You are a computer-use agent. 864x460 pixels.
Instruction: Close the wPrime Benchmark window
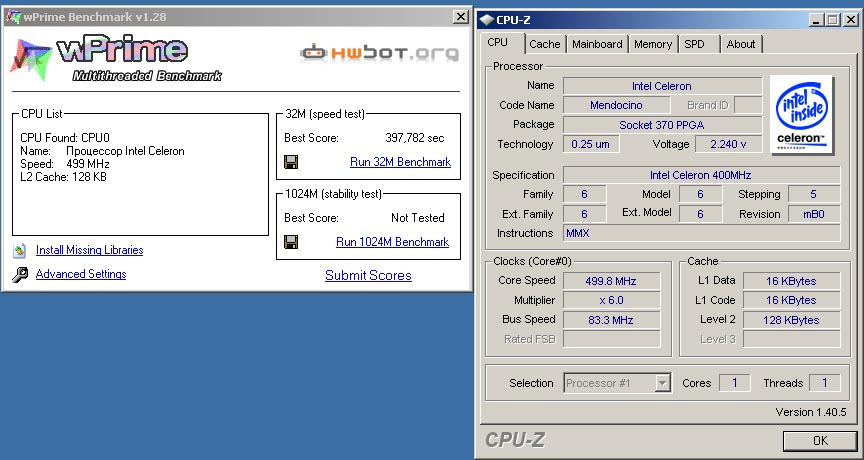tap(461, 17)
